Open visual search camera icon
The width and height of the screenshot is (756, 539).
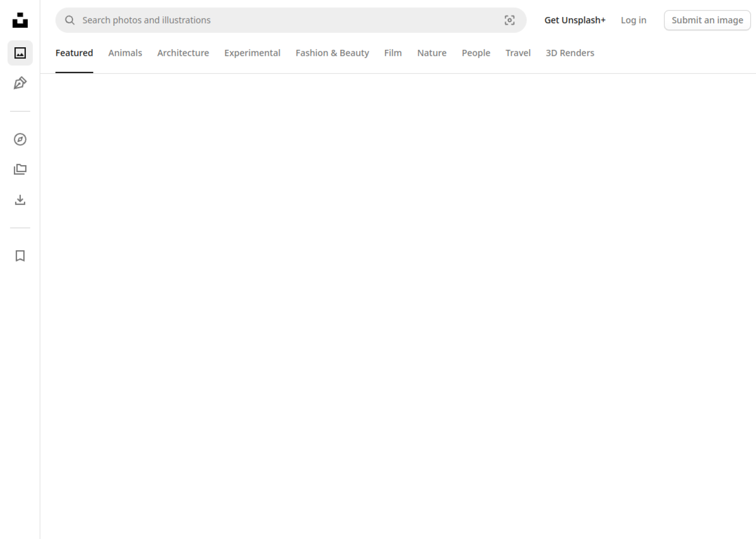[509, 20]
